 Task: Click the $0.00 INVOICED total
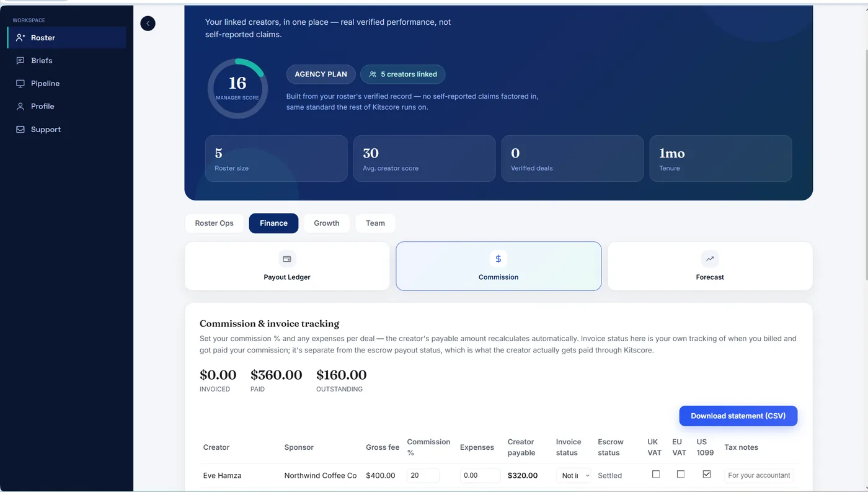(x=218, y=380)
